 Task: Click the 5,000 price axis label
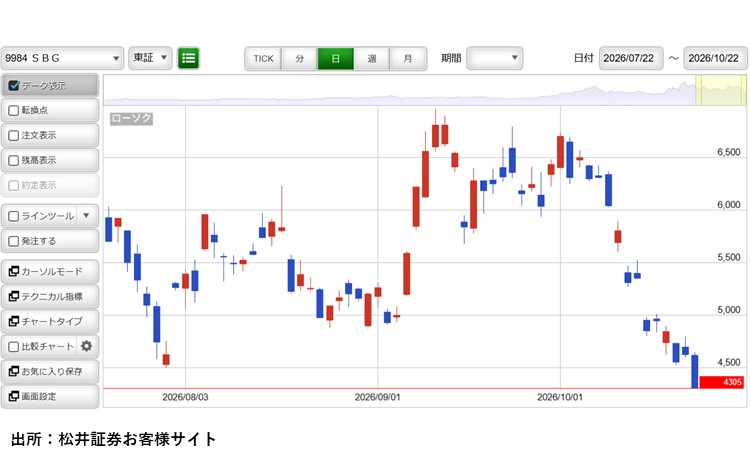[728, 310]
